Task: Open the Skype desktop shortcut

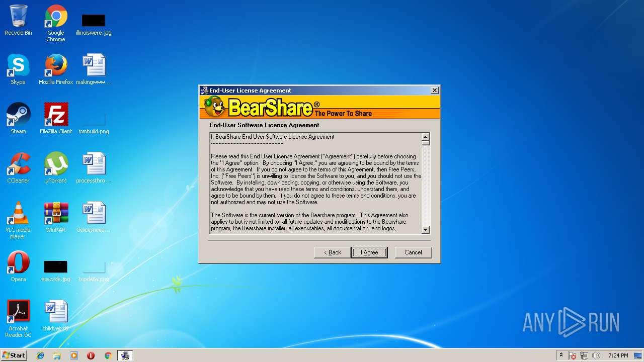Action: tap(18, 69)
